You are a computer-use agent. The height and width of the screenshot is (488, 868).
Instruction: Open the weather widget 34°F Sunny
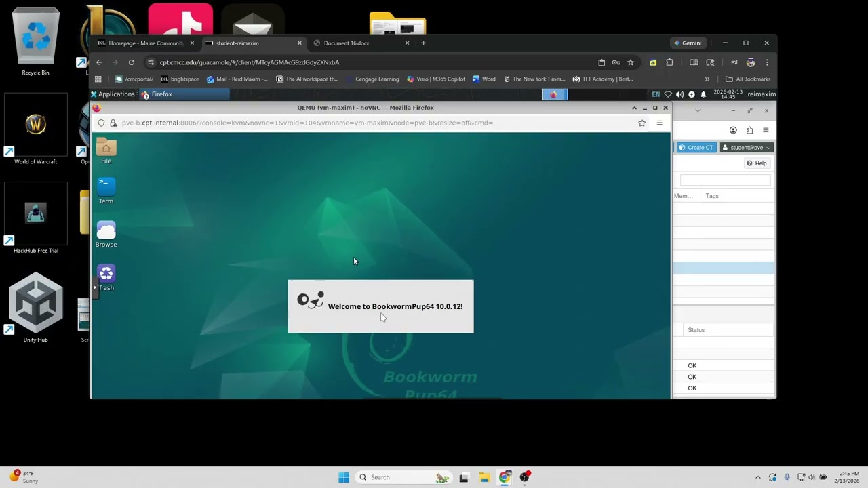pyautogui.click(x=24, y=477)
